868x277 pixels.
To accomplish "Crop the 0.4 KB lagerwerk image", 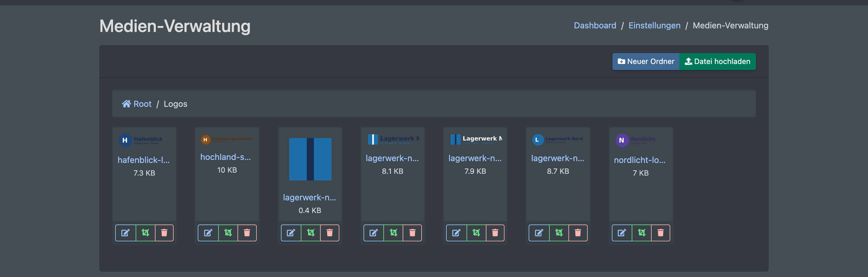I will pos(311,233).
